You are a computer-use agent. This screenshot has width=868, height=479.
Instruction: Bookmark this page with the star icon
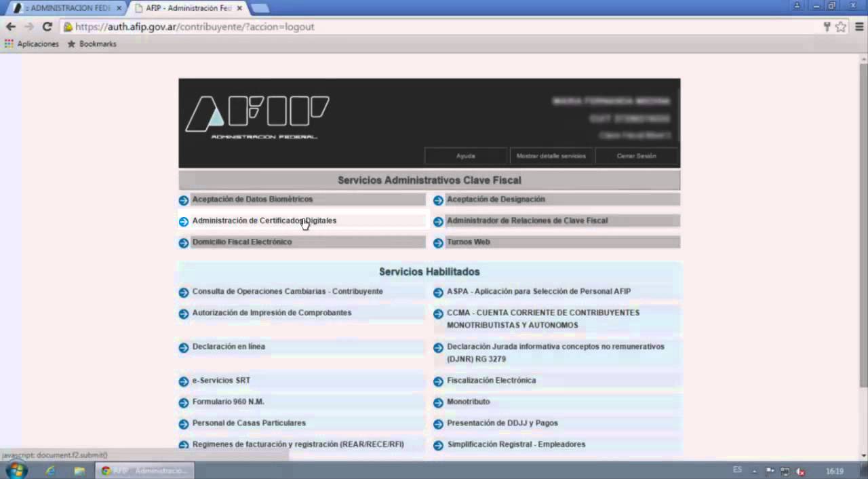[x=841, y=26]
